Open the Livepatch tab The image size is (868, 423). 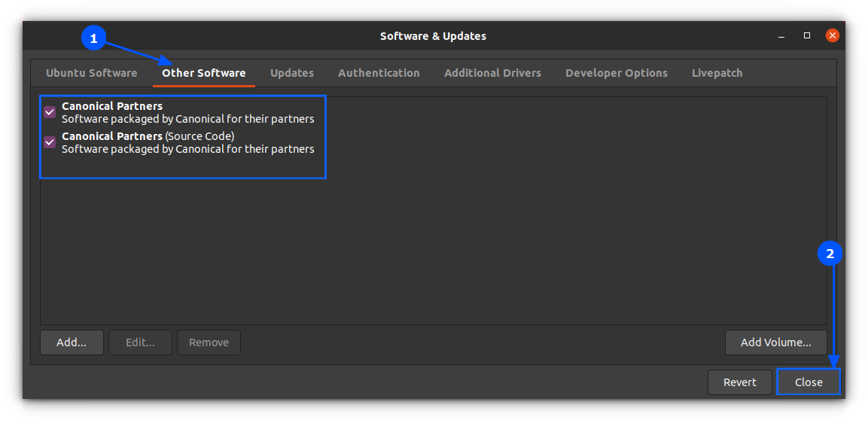click(x=717, y=73)
